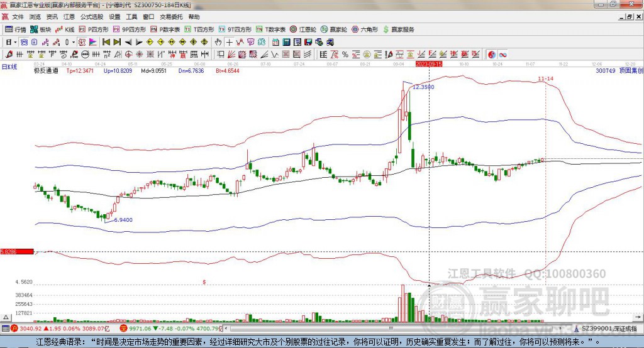This screenshot has height=348, width=644.
Task: Open the 江恩 menu
Action: tap(69, 17)
